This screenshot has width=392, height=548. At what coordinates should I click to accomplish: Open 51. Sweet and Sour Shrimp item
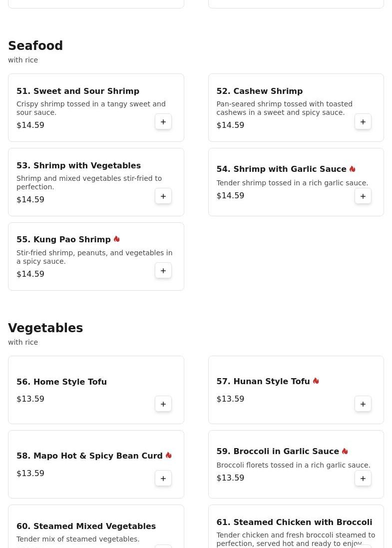(x=78, y=91)
